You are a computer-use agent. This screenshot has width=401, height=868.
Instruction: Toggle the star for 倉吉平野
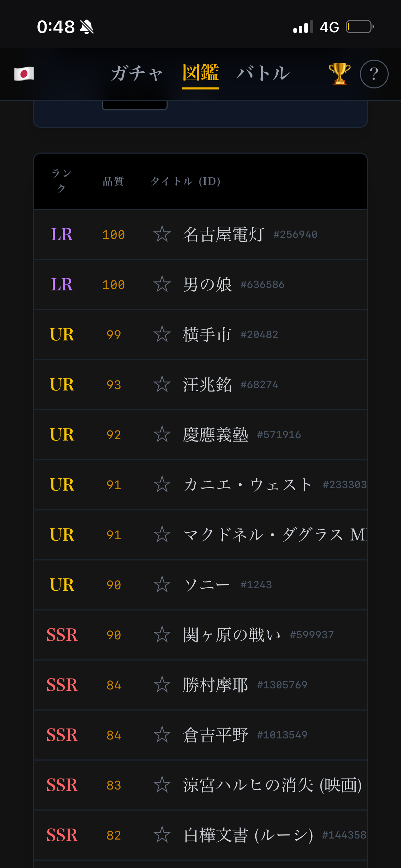pyautogui.click(x=162, y=735)
